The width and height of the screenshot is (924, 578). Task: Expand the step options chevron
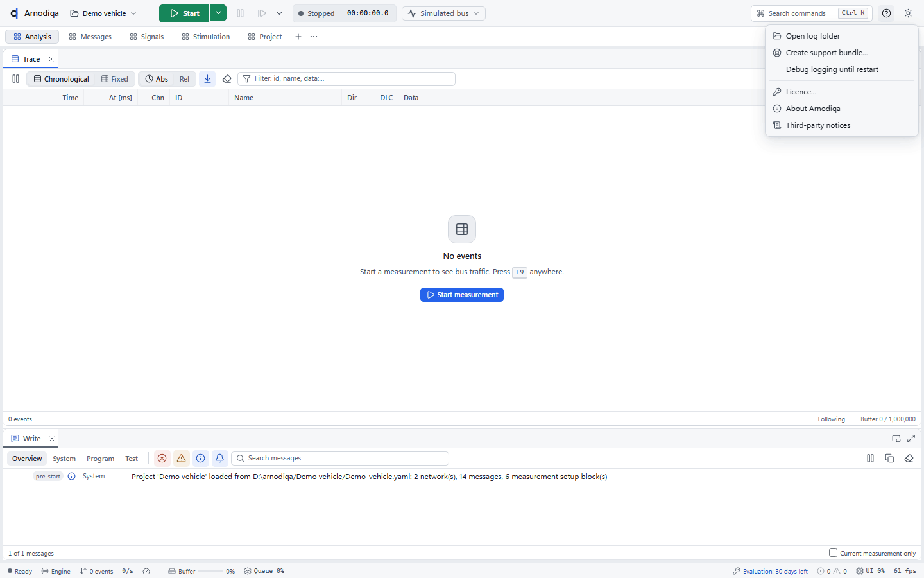point(279,13)
